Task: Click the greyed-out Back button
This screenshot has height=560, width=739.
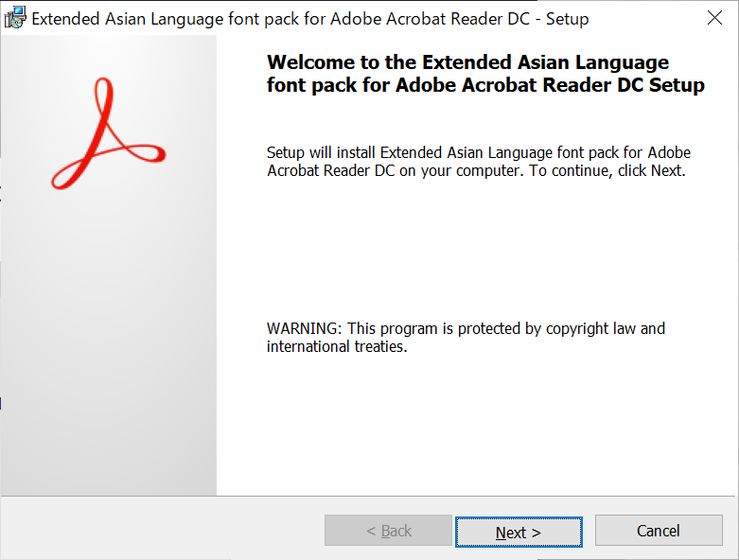Action: point(388,531)
